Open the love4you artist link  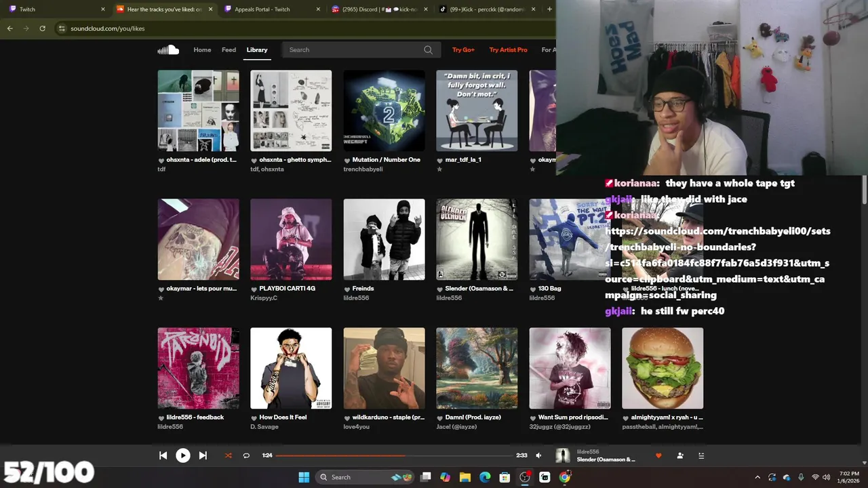click(357, 427)
